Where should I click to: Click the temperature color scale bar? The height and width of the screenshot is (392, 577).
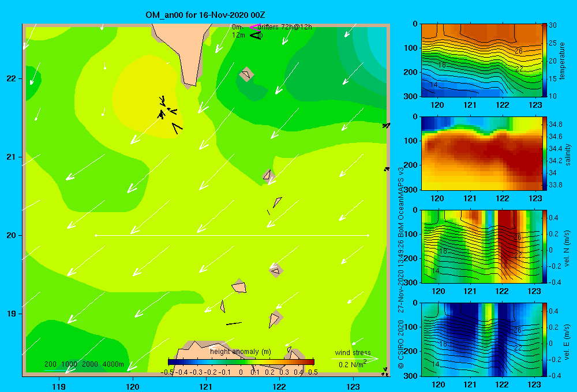(545, 60)
